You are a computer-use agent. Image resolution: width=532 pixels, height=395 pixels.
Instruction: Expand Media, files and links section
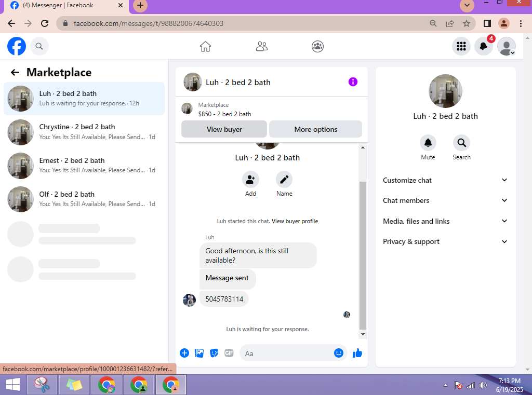(445, 221)
